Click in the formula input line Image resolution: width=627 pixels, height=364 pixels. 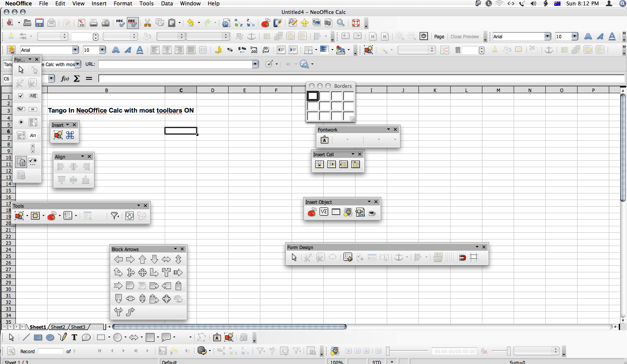[x=361, y=79]
